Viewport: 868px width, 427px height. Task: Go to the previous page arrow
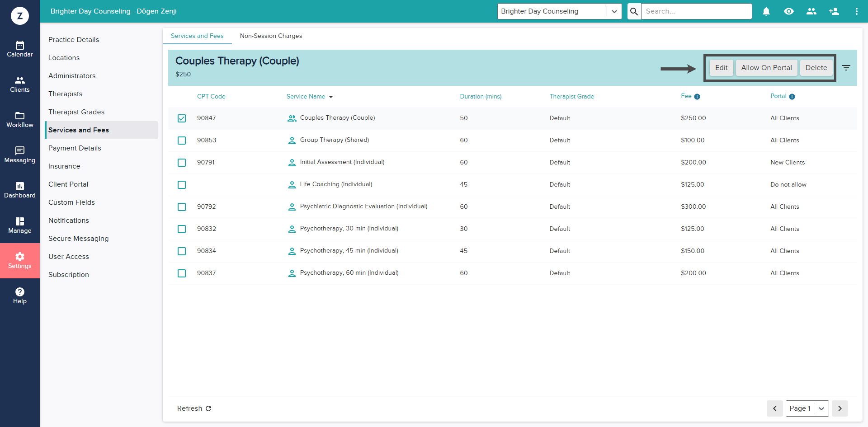pyautogui.click(x=775, y=408)
